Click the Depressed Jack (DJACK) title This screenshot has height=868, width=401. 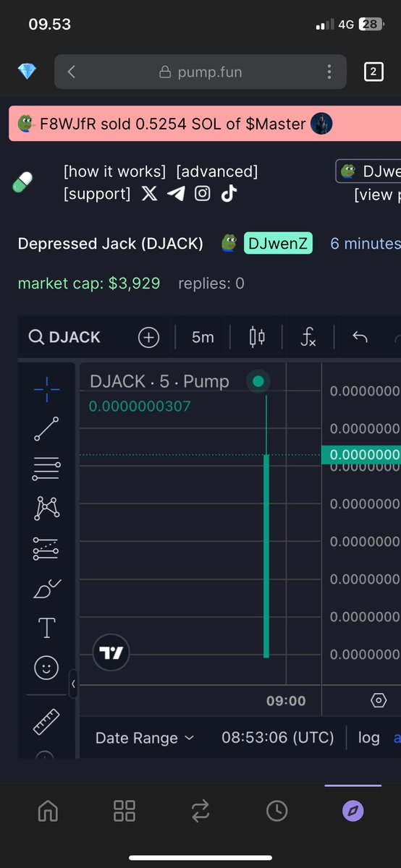click(x=111, y=244)
